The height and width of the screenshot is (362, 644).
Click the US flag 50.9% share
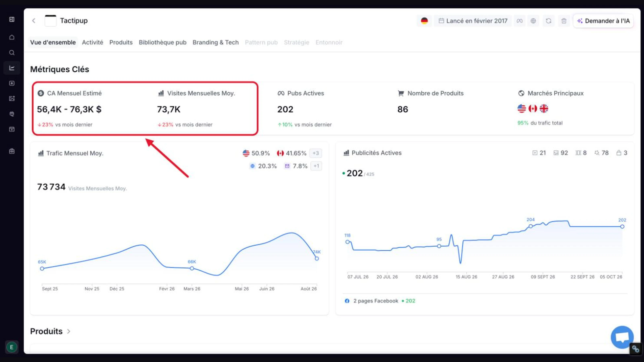(256, 153)
